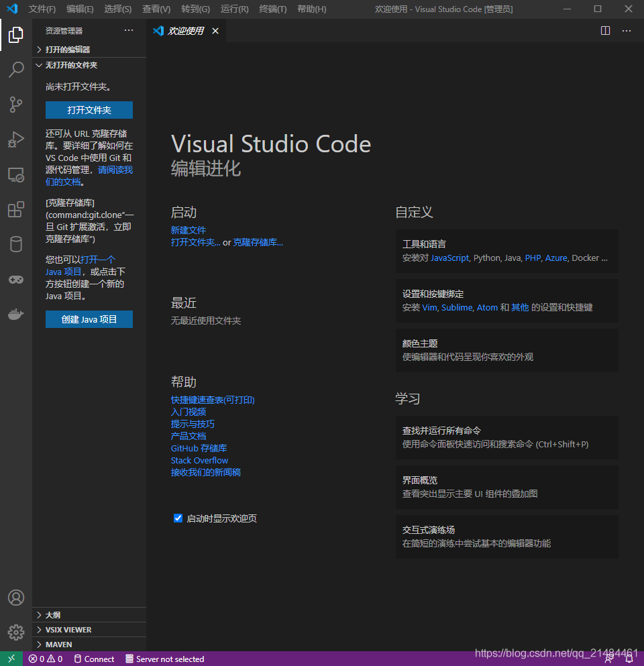644x666 pixels.
Task: Open the Extensions view
Action: click(x=16, y=209)
